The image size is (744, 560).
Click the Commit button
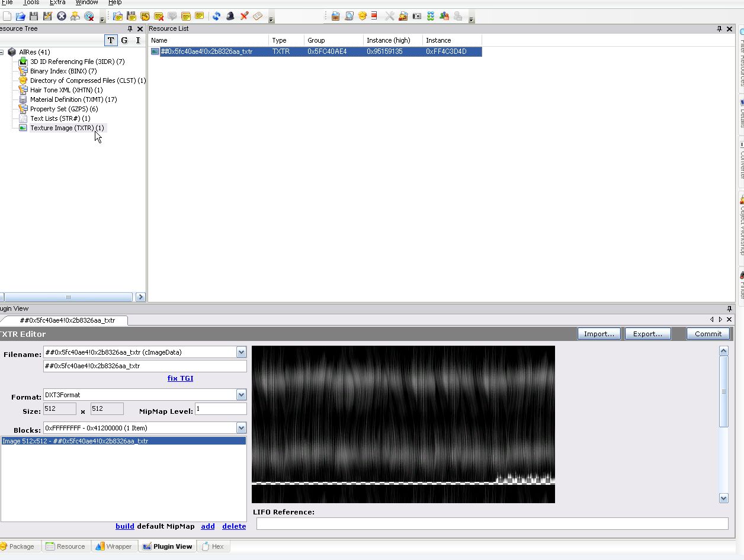[x=708, y=334]
